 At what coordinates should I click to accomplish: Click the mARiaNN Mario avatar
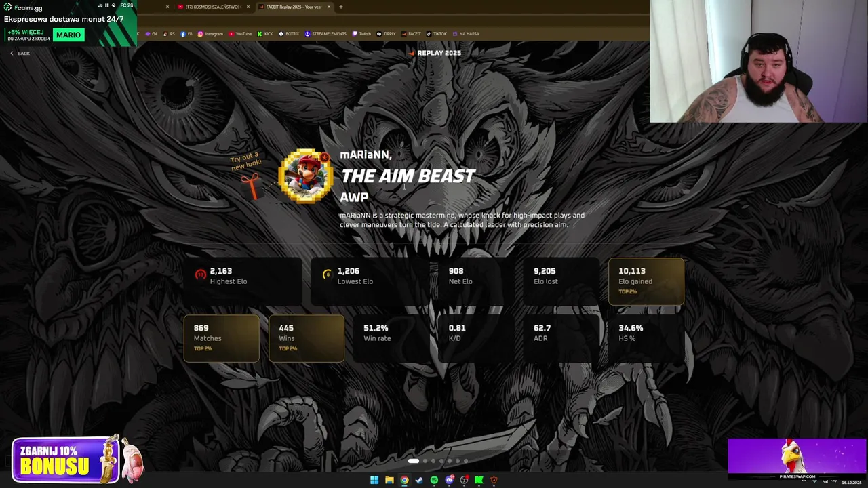click(x=306, y=176)
